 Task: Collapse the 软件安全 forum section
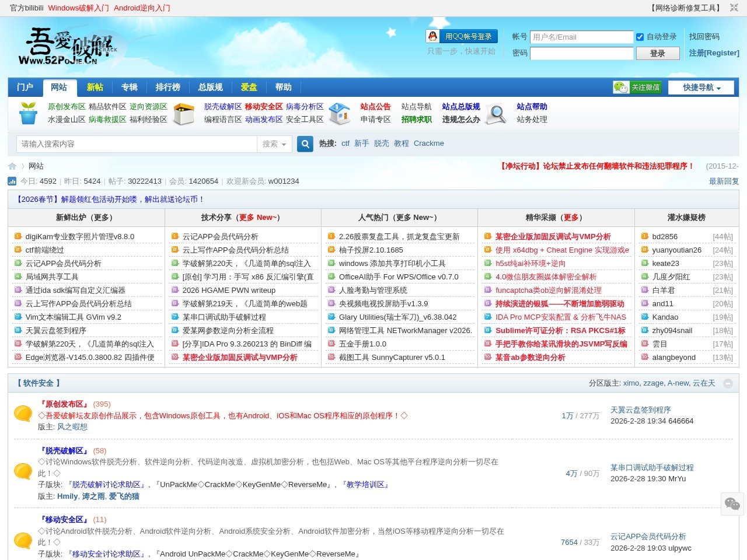[x=728, y=384]
